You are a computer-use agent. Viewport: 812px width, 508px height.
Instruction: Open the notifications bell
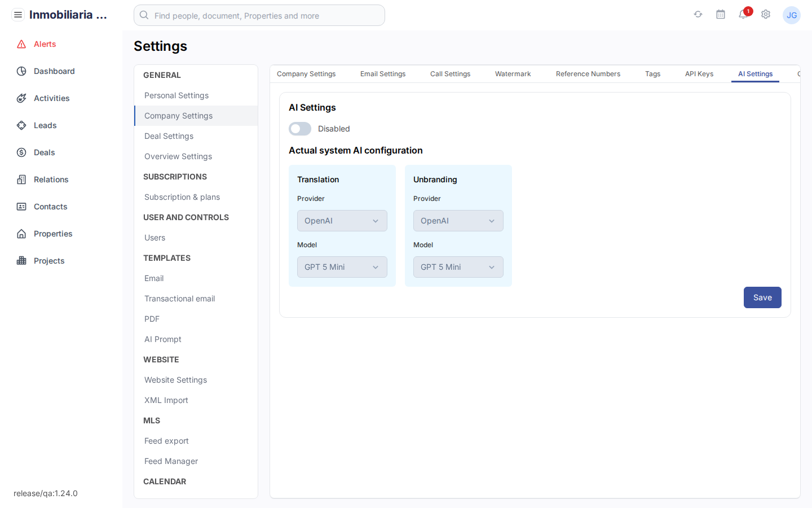pyautogui.click(x=743, y=15)
